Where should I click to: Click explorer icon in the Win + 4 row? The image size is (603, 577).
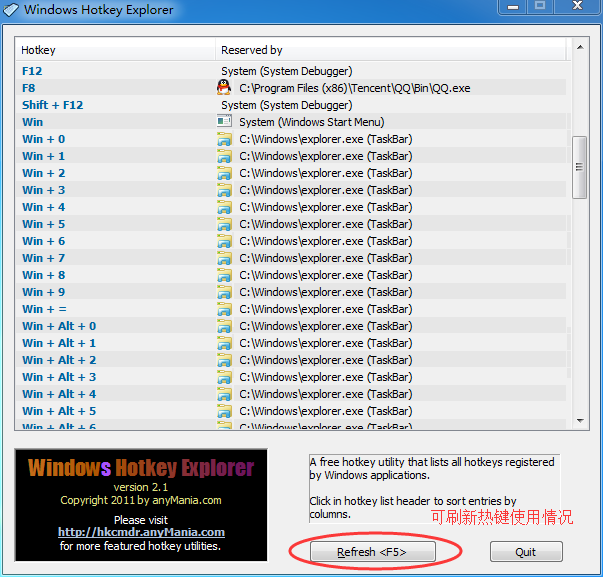point(224,207)
